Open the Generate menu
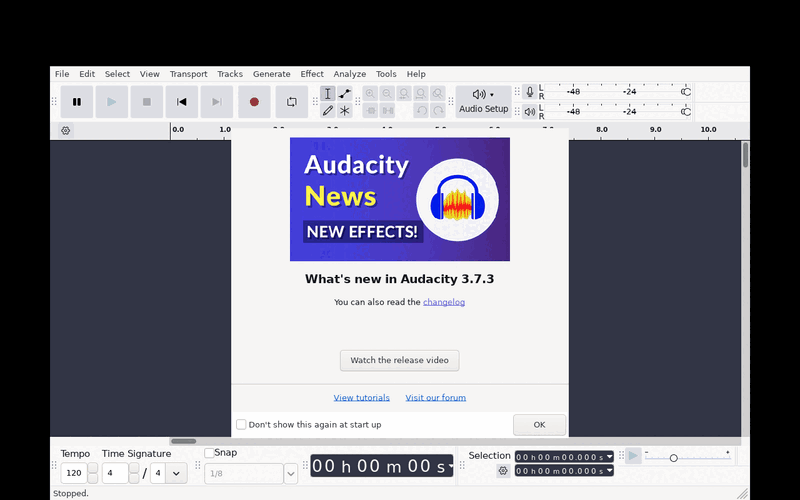 click(x=271, y=74)
